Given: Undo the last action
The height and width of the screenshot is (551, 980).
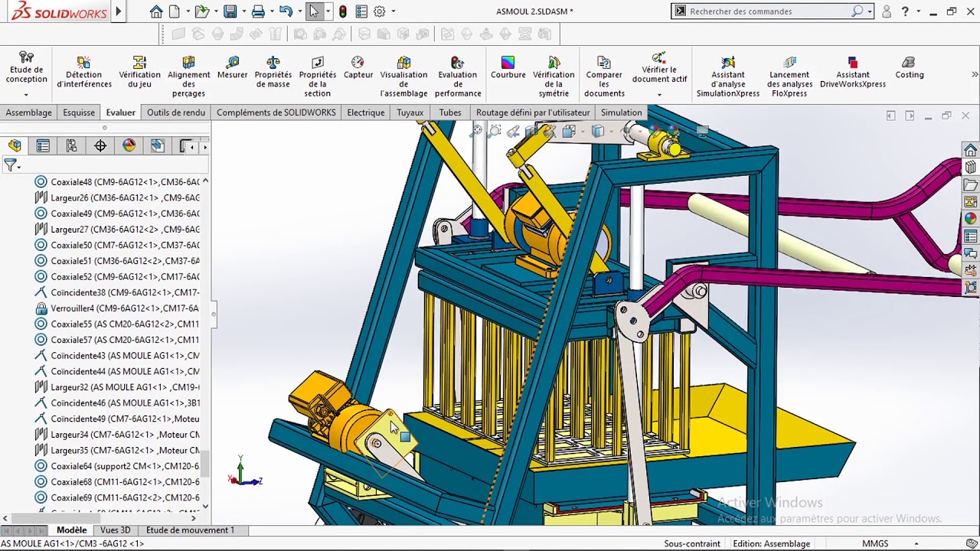Looking at the screenshot, I should (x=286, y=11).
